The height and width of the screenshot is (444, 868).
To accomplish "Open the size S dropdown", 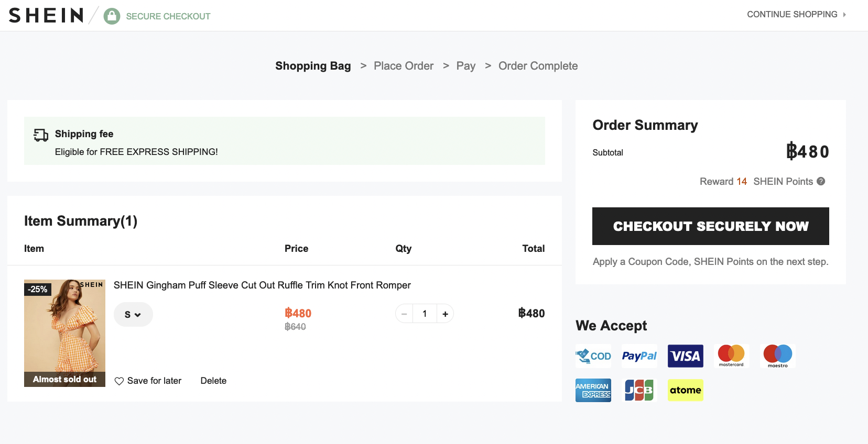I will (133, 315).
